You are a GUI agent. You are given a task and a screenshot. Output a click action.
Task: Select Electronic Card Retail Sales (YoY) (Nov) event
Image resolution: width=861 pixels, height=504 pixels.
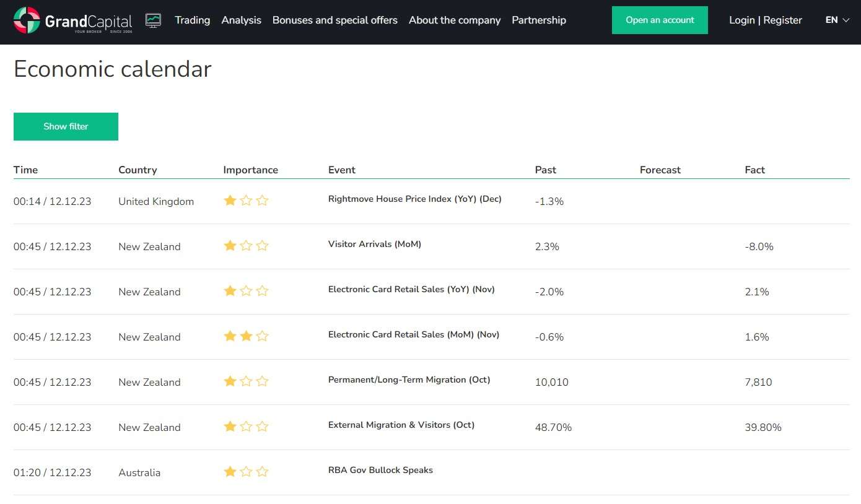pos(411,290)
